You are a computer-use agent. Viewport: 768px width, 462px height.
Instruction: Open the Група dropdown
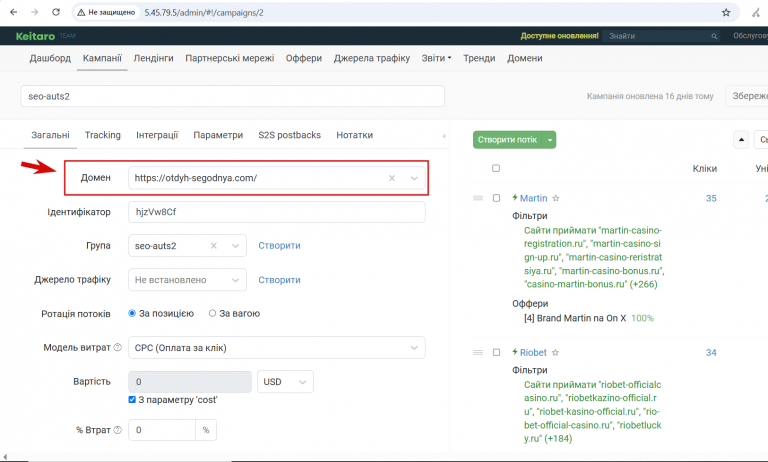236,246
